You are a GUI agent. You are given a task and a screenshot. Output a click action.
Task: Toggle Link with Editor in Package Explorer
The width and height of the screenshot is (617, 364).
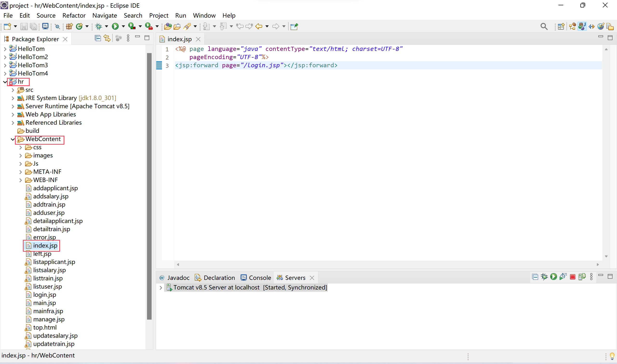[107, 38]
